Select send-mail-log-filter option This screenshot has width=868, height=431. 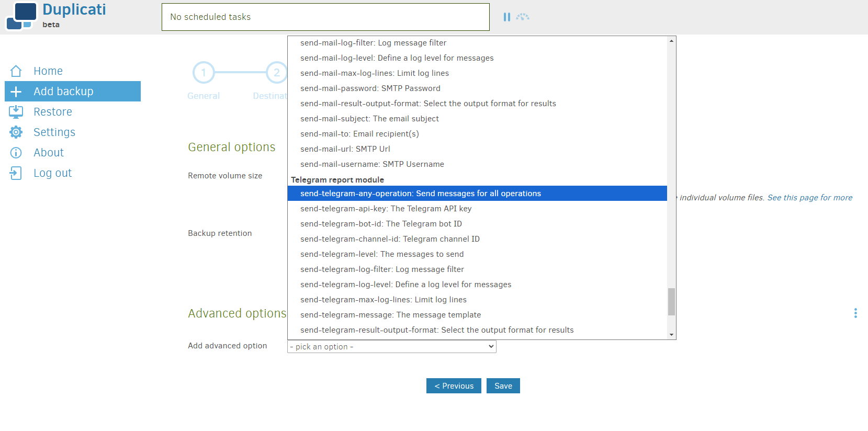click(x=477, y=43)
